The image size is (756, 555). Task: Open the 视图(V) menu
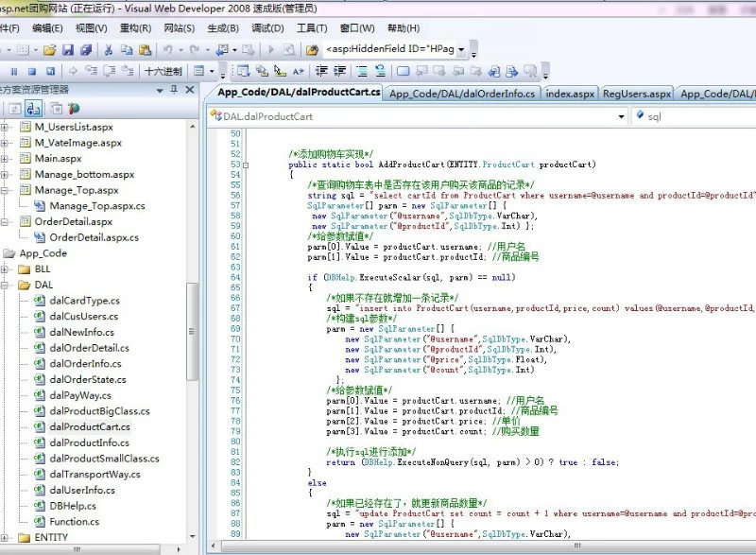pyautogui.click(x=91, y=28)
